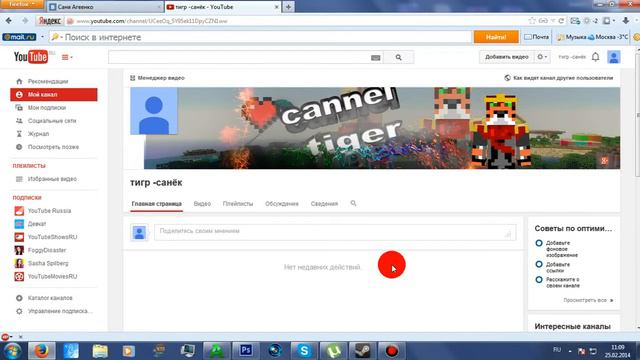Click the ПЛЕЙЛИСТЫ sidebar heading
This screenshot has width=640, height=360.
tap(29, 166)
